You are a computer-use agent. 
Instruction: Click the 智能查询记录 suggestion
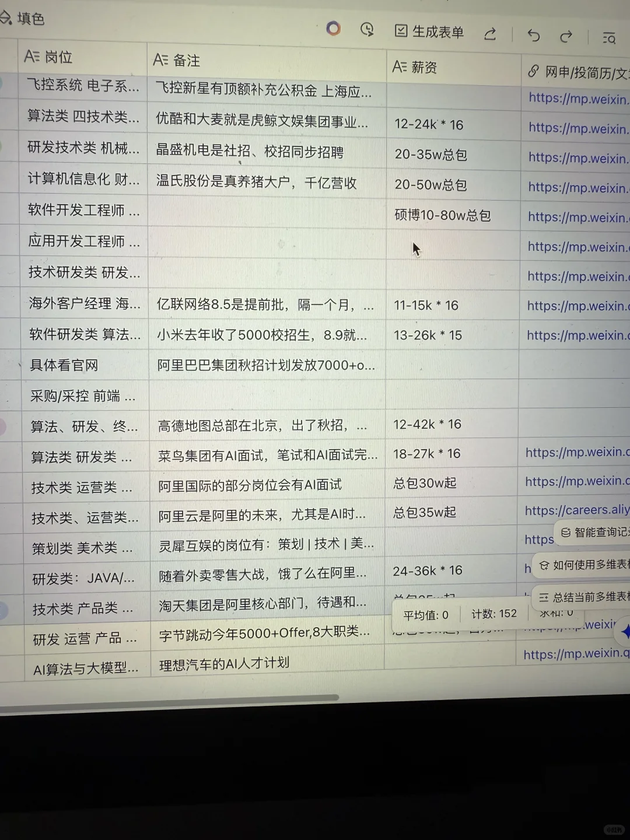tap(593, 532)
